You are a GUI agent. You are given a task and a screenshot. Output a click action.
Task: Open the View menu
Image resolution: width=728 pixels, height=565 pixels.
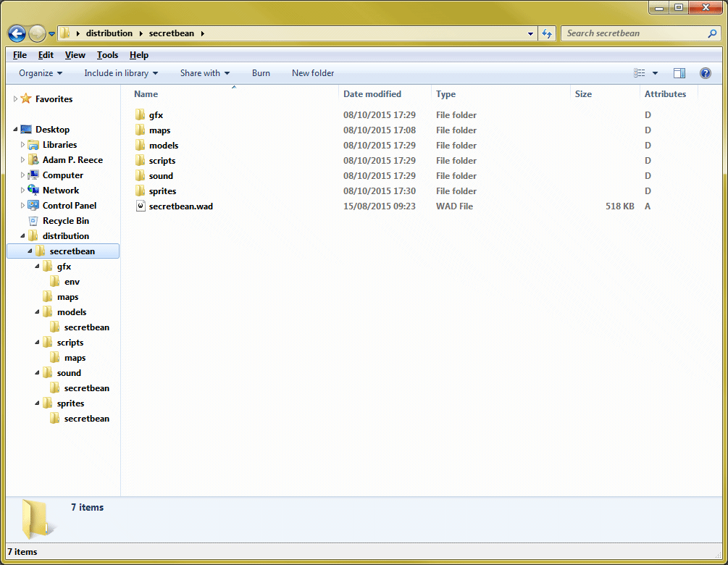point(75,55)
